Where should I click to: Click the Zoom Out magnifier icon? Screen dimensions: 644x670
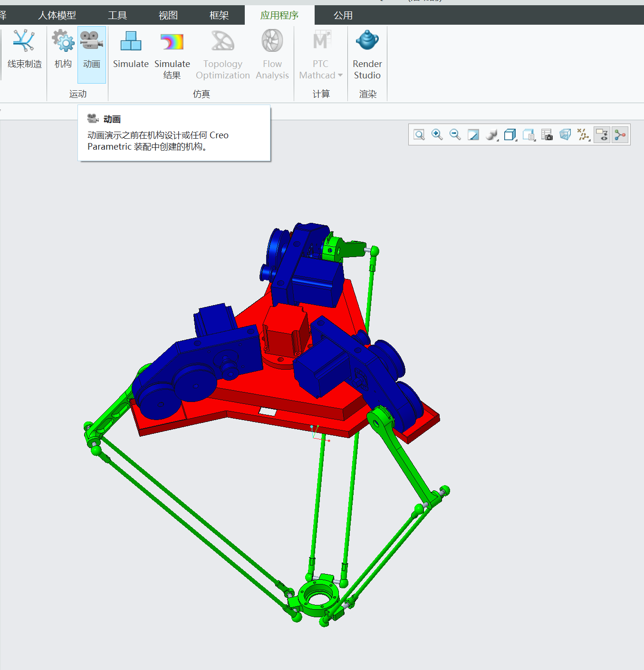tap(455, 135)
